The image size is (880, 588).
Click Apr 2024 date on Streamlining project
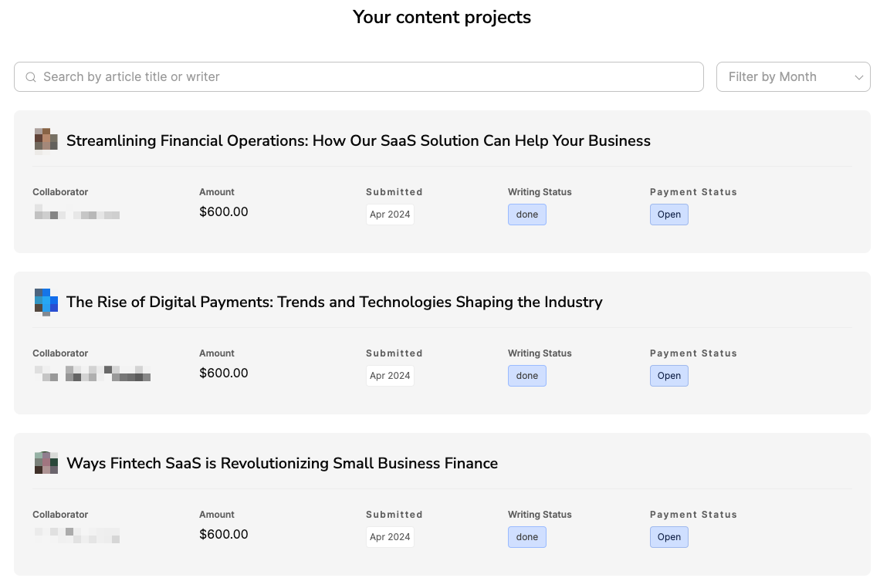tap(390, 215)
